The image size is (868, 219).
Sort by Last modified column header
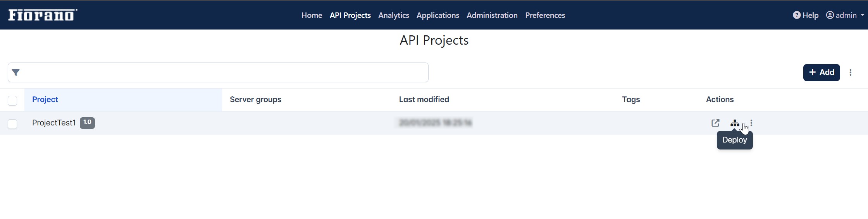424,99
